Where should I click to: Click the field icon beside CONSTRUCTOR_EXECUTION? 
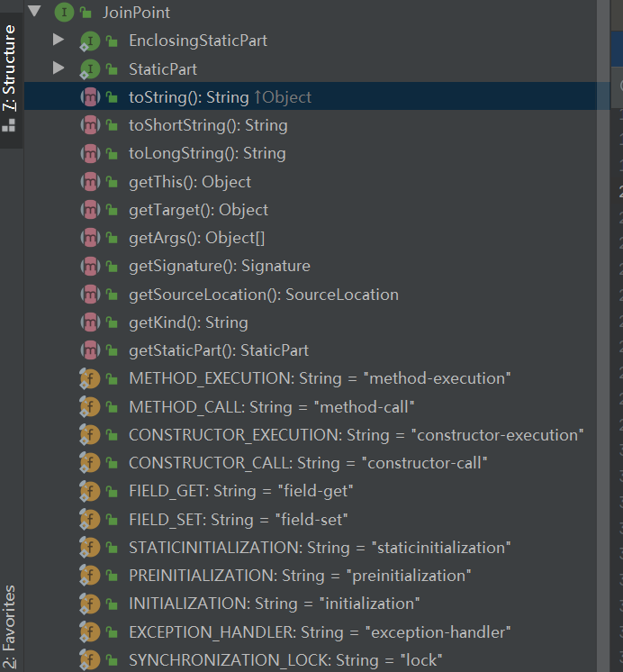[90, 435]
